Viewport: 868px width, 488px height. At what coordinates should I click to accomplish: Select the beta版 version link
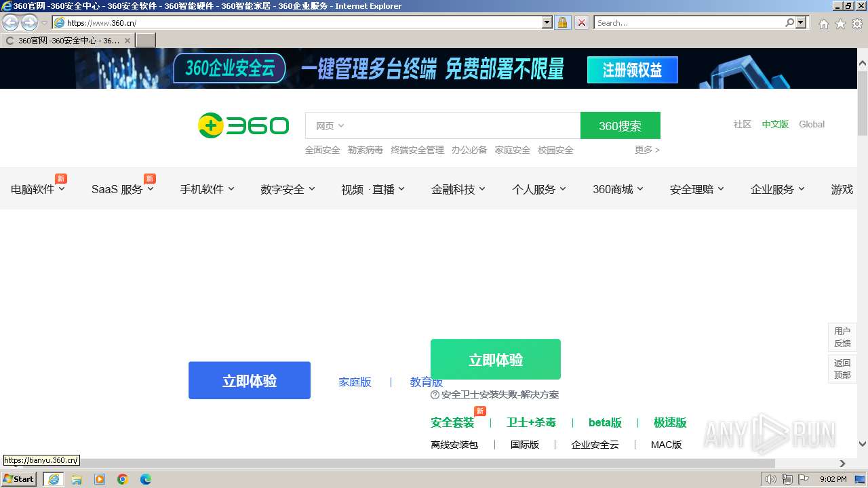click(x=605, y=422)
